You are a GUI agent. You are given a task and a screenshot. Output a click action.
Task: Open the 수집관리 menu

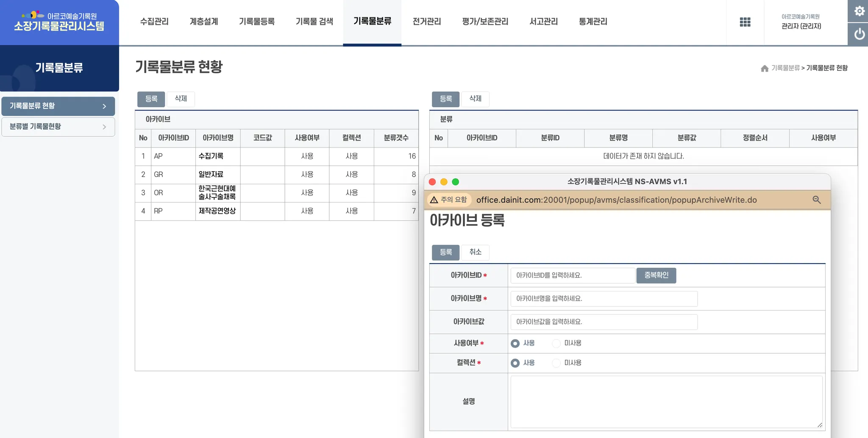pyautogui.click(x=154, y=22)
